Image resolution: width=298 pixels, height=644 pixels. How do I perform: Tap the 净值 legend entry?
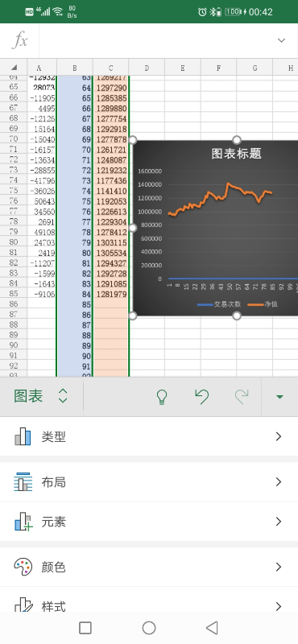click(x=263, y=304)
